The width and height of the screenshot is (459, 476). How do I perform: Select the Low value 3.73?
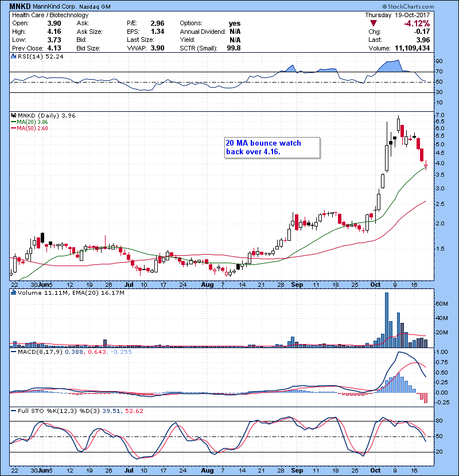tap(54, 40)
